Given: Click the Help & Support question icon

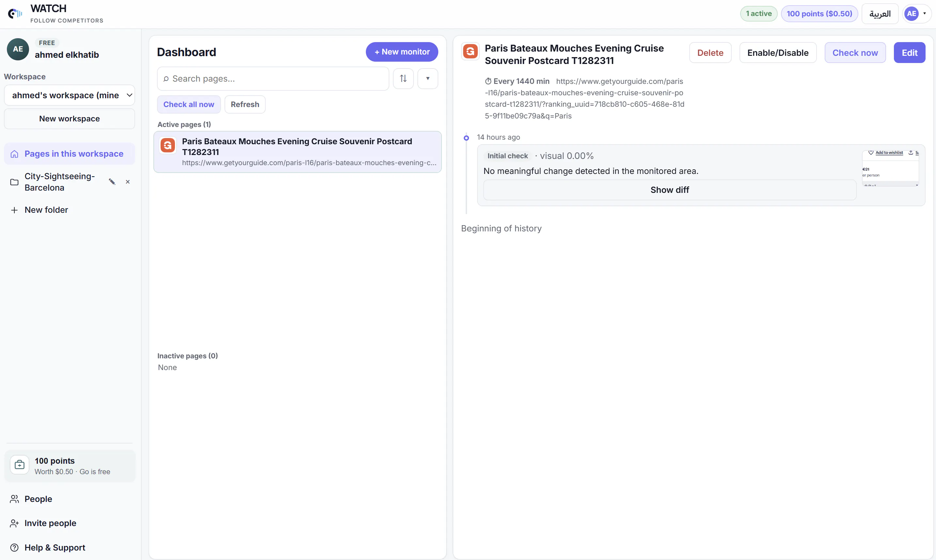Looking at the screenshot, I should click(x=14, y=548).
